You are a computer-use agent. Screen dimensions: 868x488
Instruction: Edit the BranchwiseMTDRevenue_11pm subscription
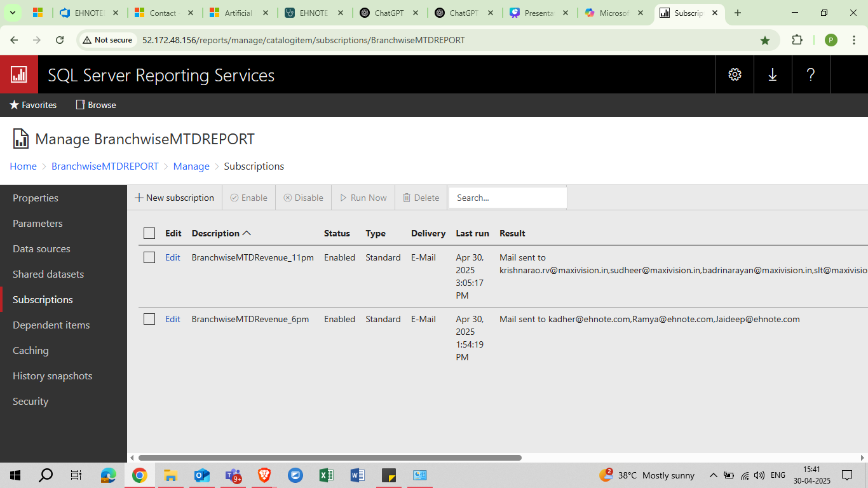tap(173, 257)
